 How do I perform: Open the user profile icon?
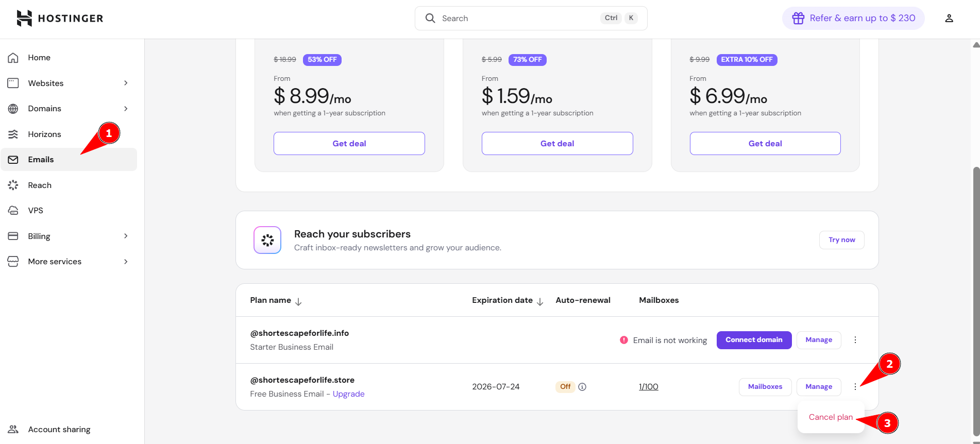coord(949,19)
